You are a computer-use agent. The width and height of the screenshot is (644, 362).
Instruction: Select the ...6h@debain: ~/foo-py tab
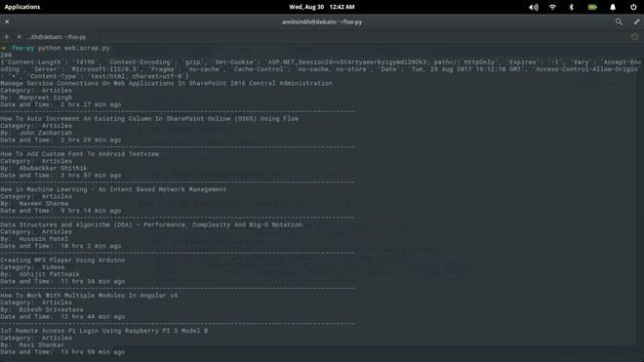pyautogui.click(x=57, y=36)
